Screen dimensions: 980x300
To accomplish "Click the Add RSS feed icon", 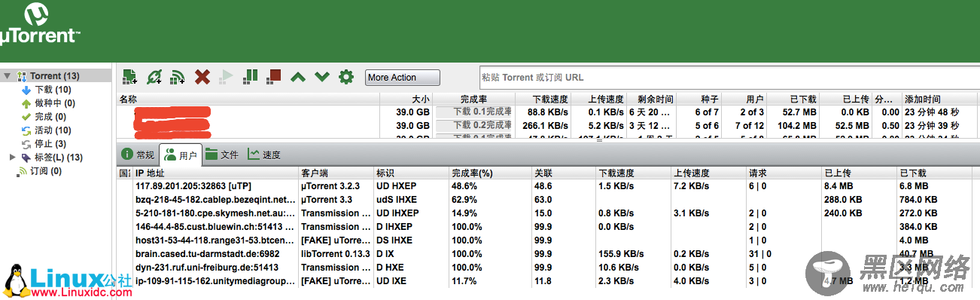I will (x=178, y=77).
